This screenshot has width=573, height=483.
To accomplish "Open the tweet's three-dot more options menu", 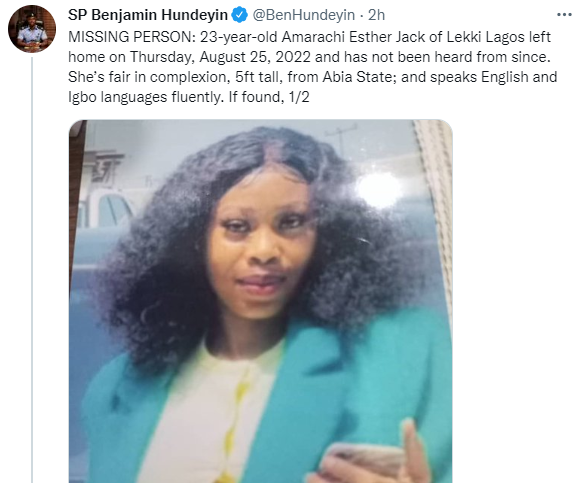I will pyautogui.click(x=565, y=15).
